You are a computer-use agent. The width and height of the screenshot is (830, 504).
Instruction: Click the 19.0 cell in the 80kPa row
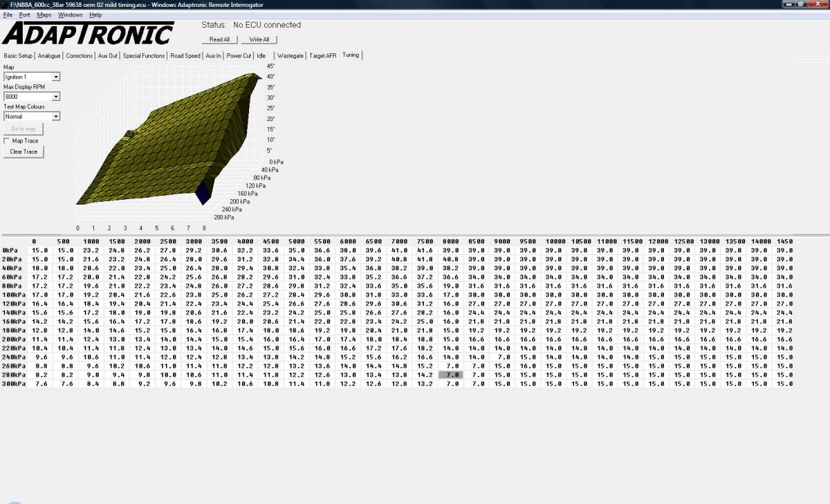450,286
